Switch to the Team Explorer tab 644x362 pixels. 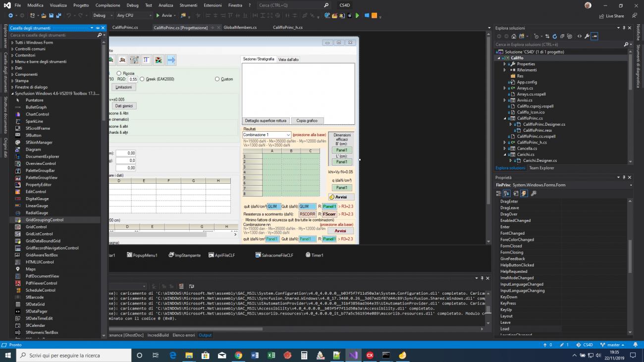[x=541, y=168]
